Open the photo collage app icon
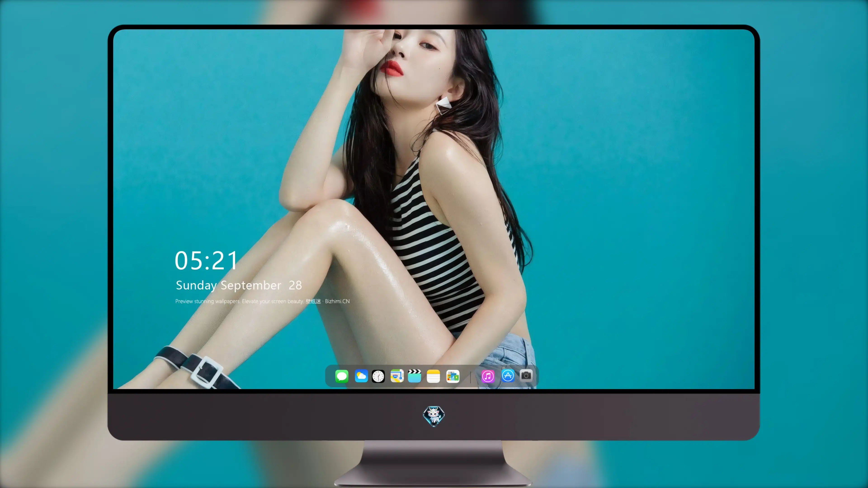Viewport: 868px width, 488px height. pyautogui.click(x=453, y=376)
